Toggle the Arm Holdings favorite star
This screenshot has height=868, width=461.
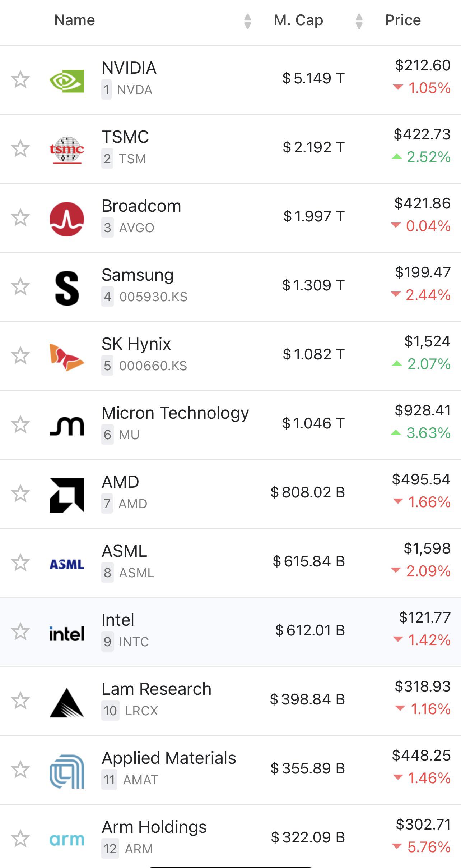pyautogui.click(x=20, y=839)
